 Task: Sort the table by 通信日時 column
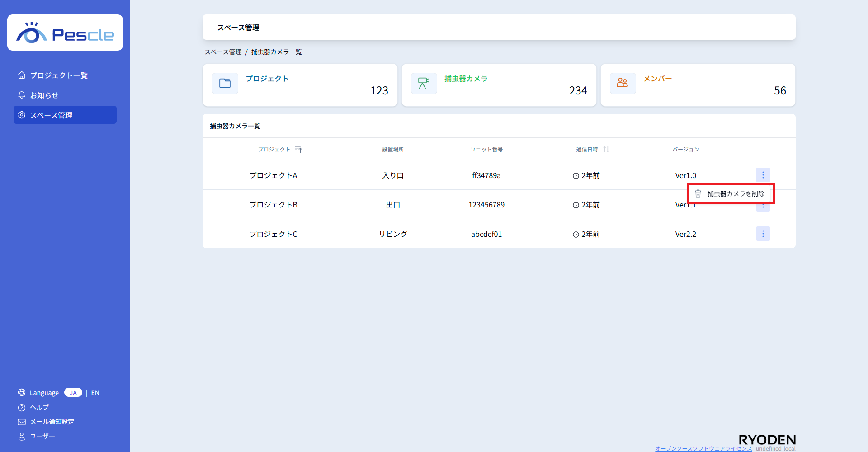click(606, 150)
